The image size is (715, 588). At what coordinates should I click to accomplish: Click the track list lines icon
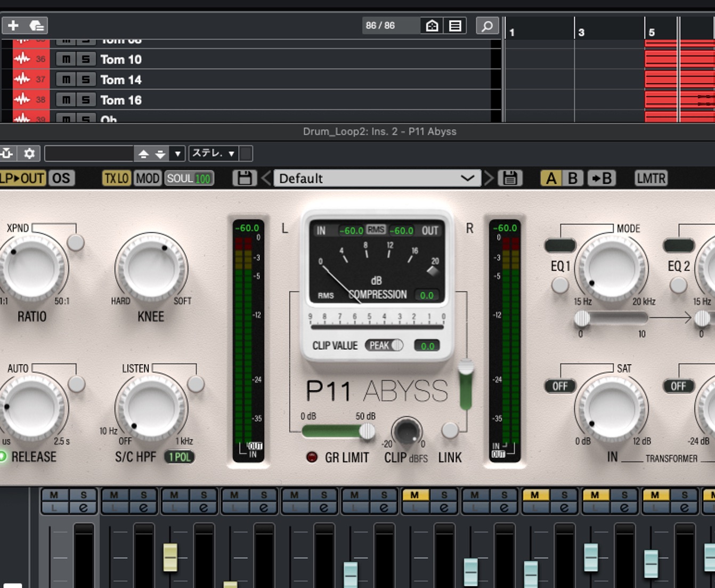coord(455,26)
